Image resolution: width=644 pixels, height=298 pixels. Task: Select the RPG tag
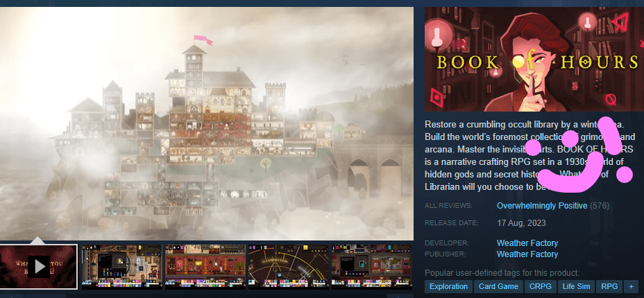tap(609, 286)
